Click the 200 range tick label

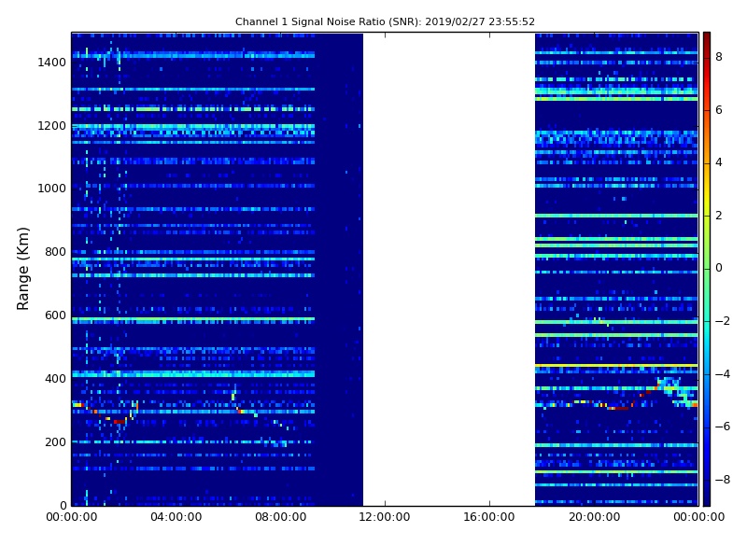55,441
